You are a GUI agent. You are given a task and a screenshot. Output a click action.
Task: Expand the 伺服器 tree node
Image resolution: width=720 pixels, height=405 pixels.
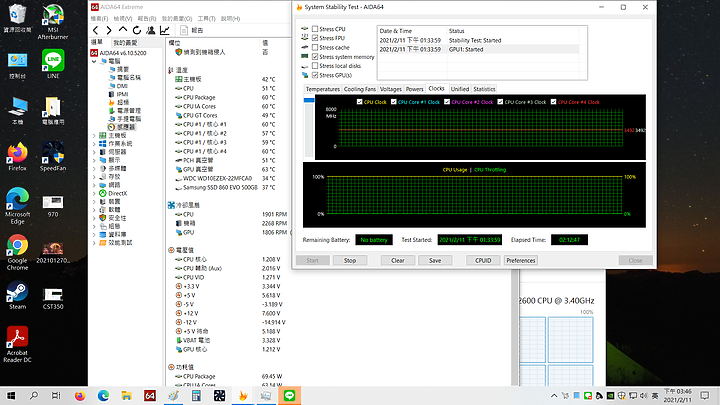pyautogui.click(x=94, y=152)
